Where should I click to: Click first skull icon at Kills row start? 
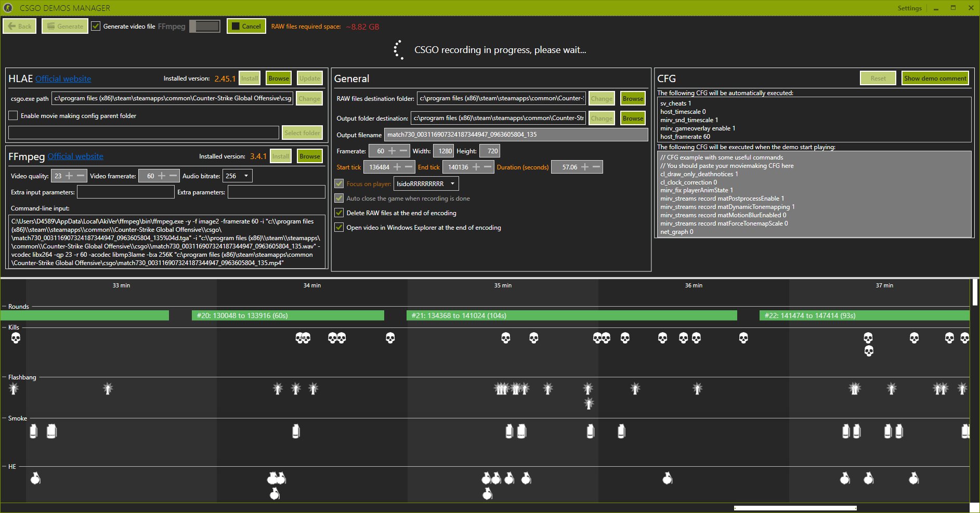coord(16,338)
